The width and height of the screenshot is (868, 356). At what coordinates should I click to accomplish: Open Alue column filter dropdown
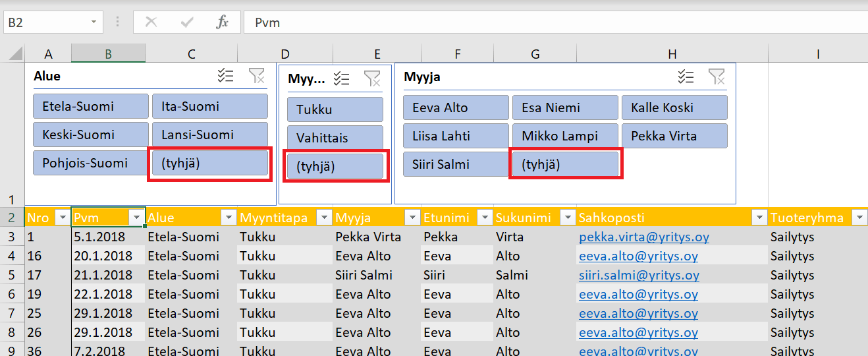tap(229, 218)
